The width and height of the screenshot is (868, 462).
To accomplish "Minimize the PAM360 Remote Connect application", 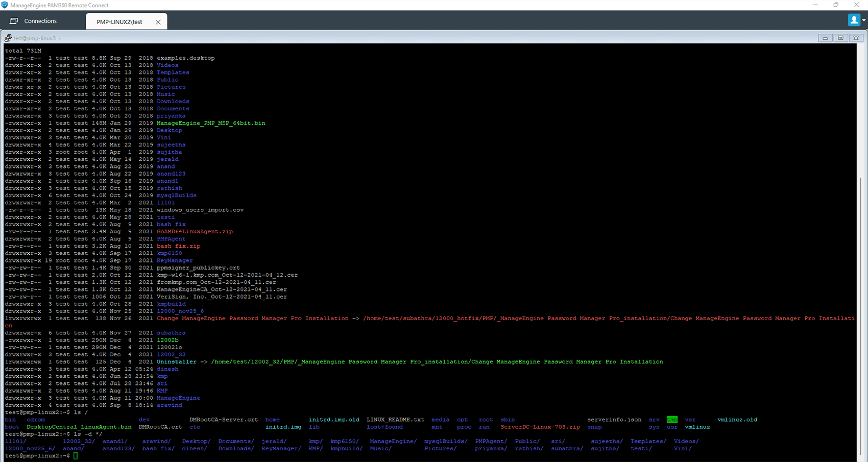I will pyautogui.click(x=815, y=5).
